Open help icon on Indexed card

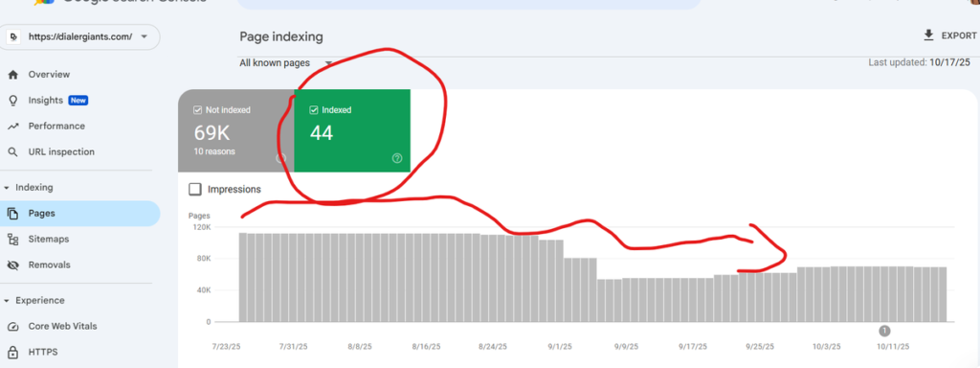pyautogui.click(x=397, y=158)
